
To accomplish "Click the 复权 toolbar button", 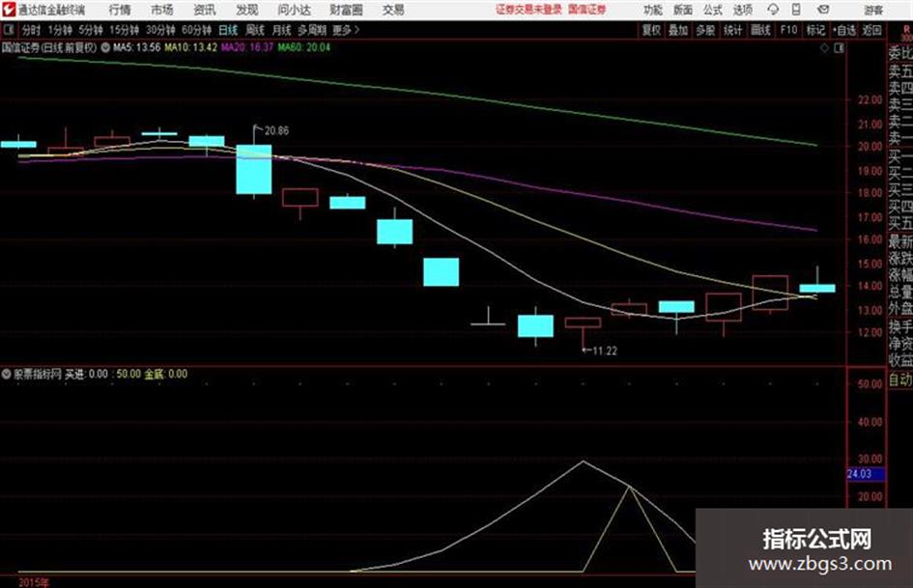I will [x=651, y=30].
